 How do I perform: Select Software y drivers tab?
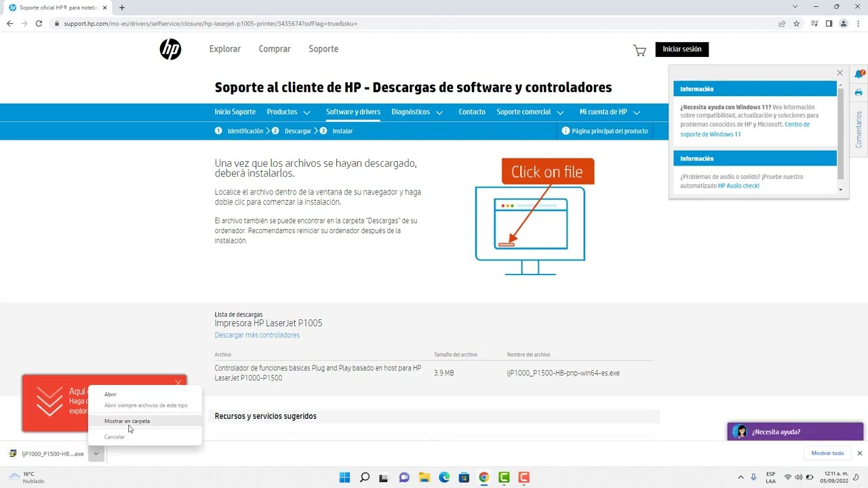pos(353,112)
